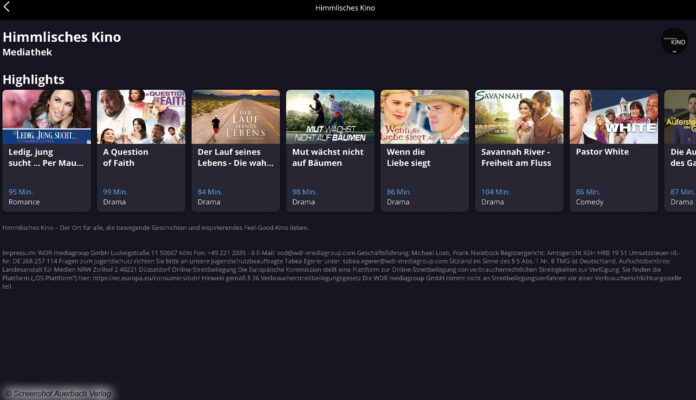Click the channel description text below the cards

[x=155, y=228]
